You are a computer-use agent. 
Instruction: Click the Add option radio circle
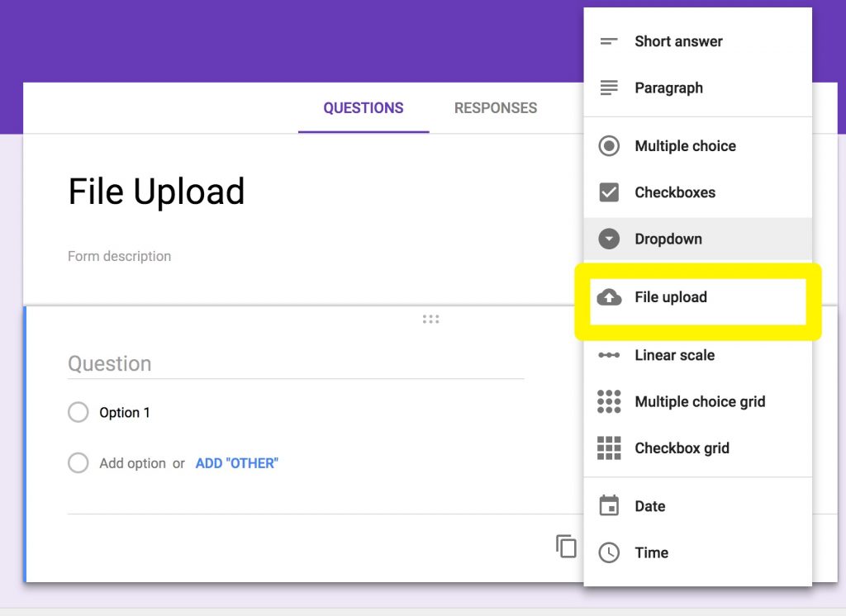click(x=78, y=462)
